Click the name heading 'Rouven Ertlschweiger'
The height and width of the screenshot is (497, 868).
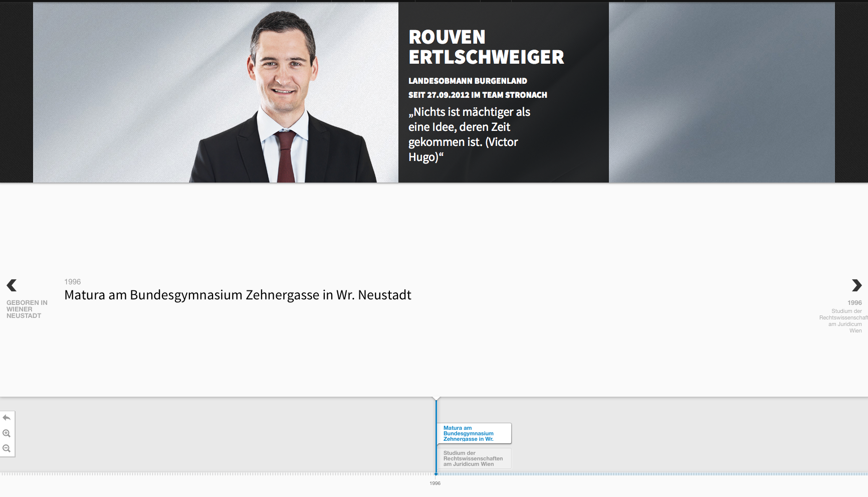coord(486,47)
